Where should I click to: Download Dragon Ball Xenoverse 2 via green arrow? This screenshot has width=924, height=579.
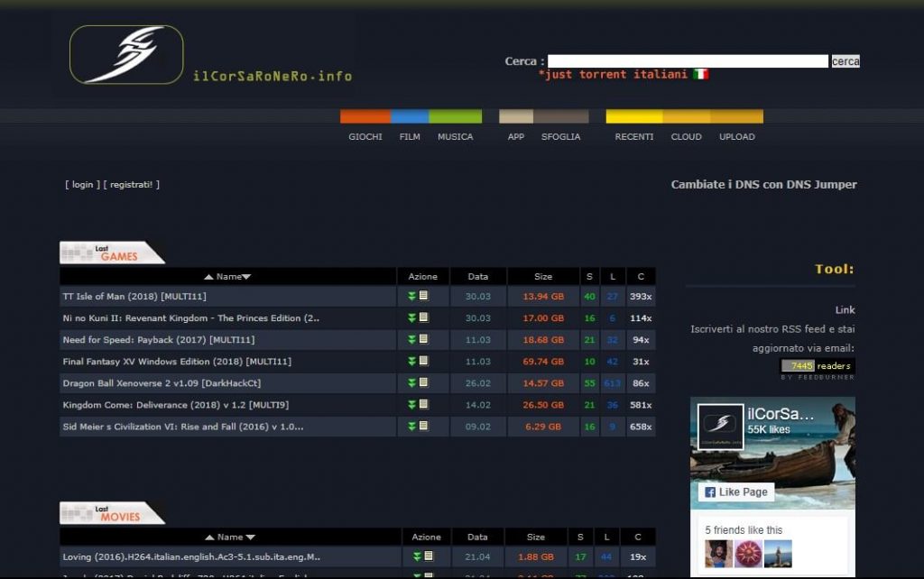pos(411,383)
